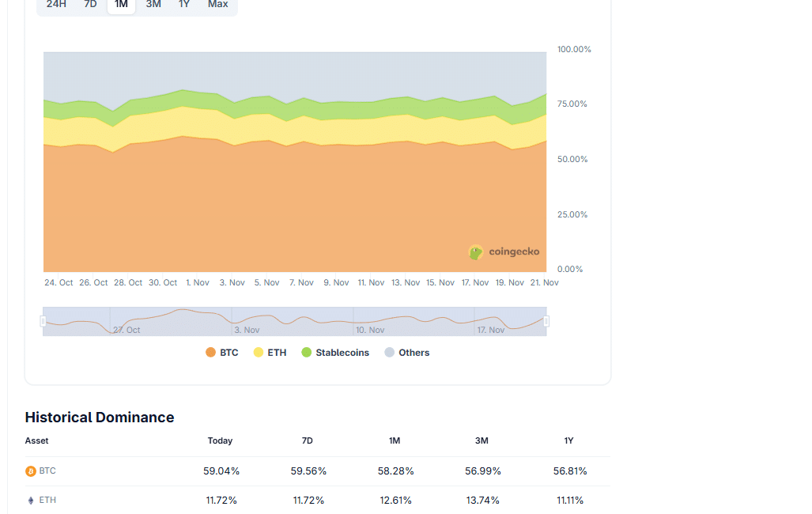Show the Max time range
This screenshot has height=514, width=812.
[217, 5]
